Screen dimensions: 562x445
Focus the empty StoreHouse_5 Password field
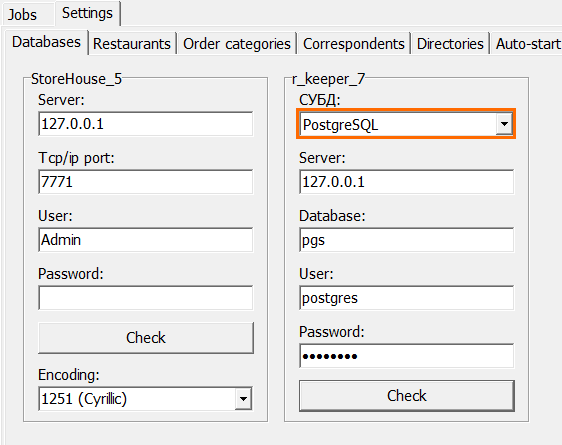point(146,298)
